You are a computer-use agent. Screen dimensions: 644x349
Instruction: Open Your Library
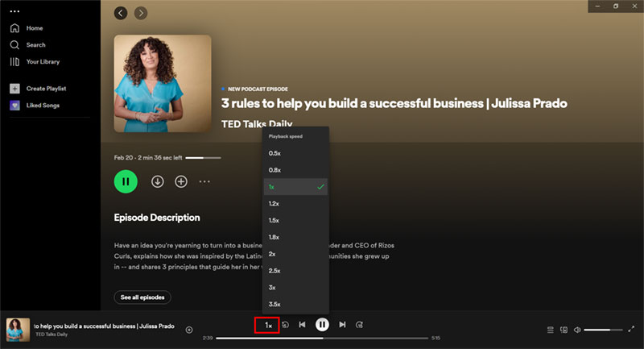(35, 62)
